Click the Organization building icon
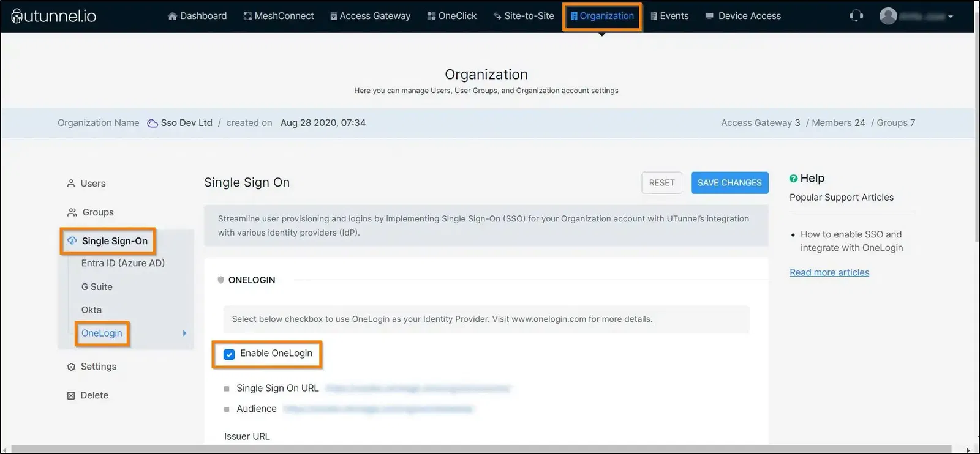The image size is (980, 454). pos(574,16)
